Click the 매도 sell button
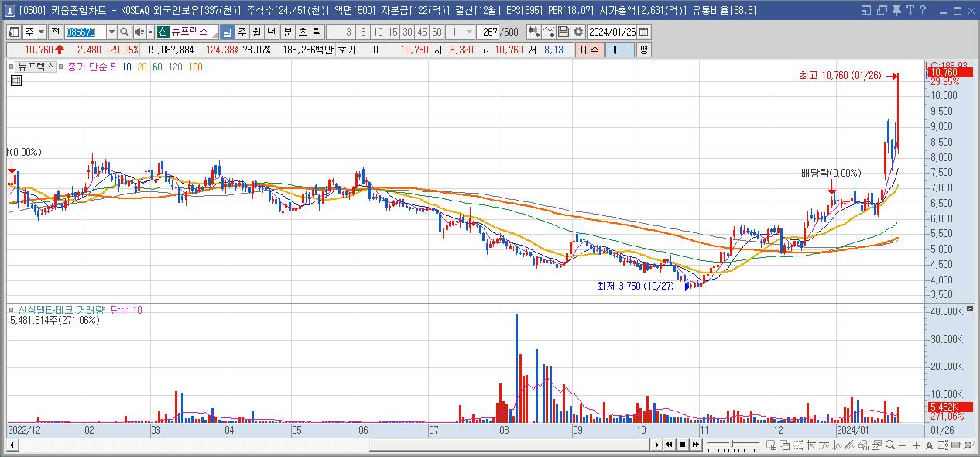Screen dimensions: 980x457 [x=620, y=50]
